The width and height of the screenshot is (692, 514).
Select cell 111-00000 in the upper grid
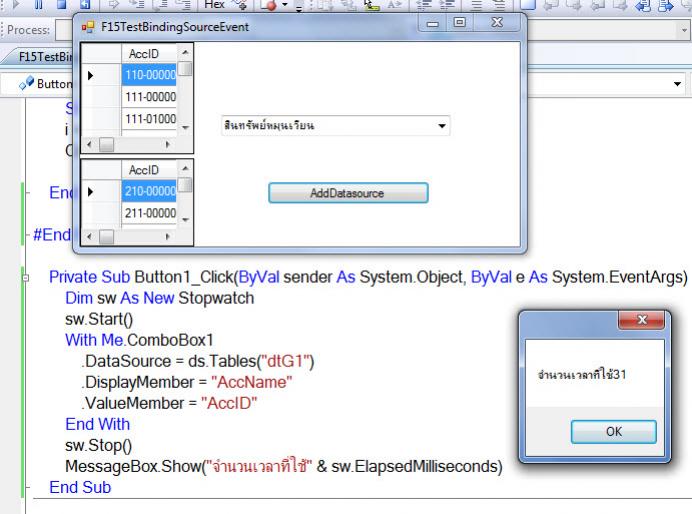[149, 97]
